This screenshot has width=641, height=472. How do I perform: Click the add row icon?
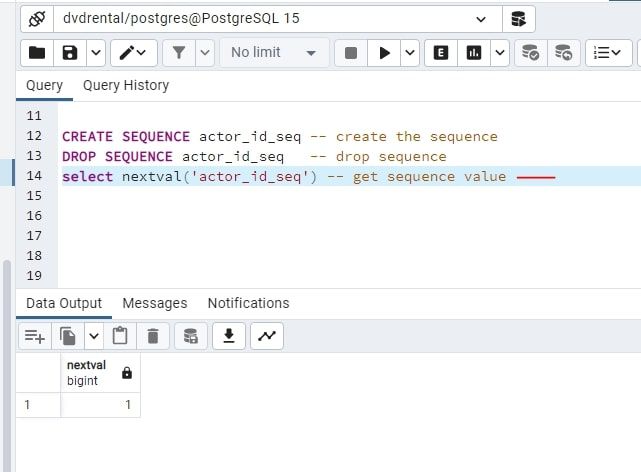pos(35,336)
